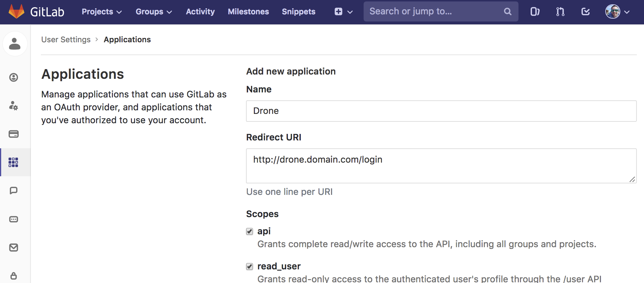Grab the Redirect URI resize handle
This screenshot has width=644, height=283.
pyautogui.click(x=632, y=179)
